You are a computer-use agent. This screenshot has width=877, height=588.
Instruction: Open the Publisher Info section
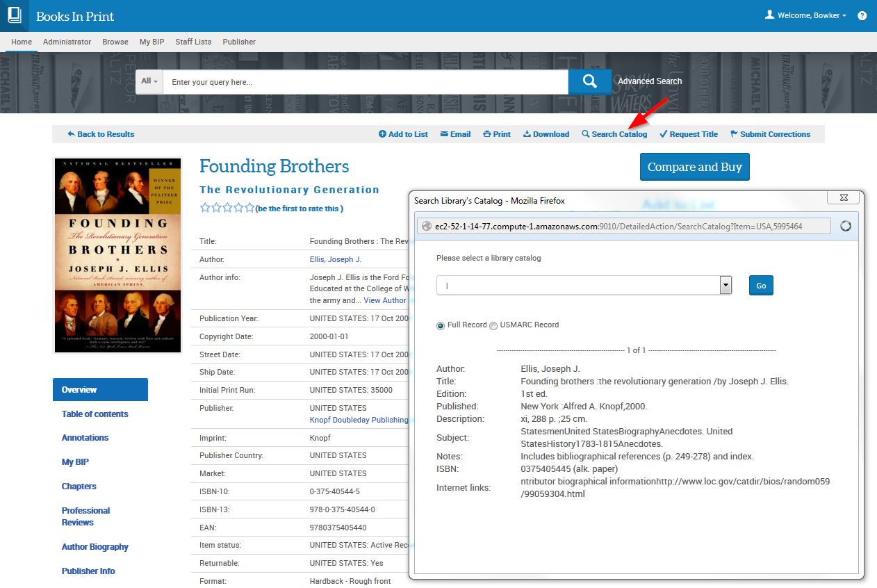point(88,571)
